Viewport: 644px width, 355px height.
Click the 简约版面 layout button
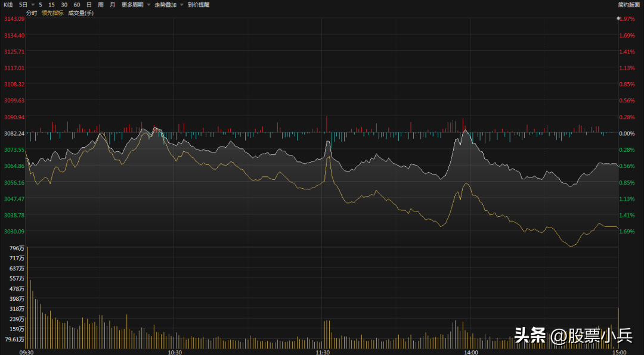pos(628,5)
